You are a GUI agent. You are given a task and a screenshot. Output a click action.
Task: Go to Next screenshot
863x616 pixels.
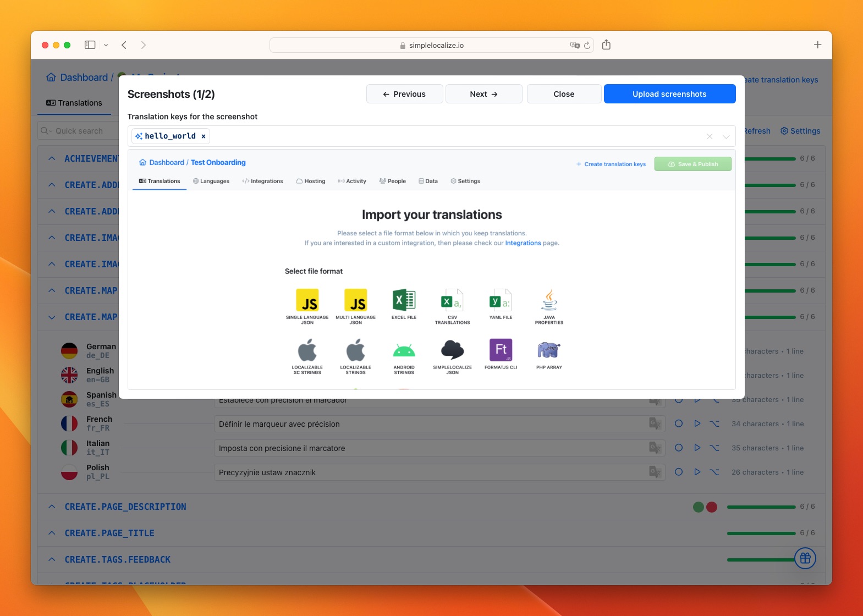[483, 94]
